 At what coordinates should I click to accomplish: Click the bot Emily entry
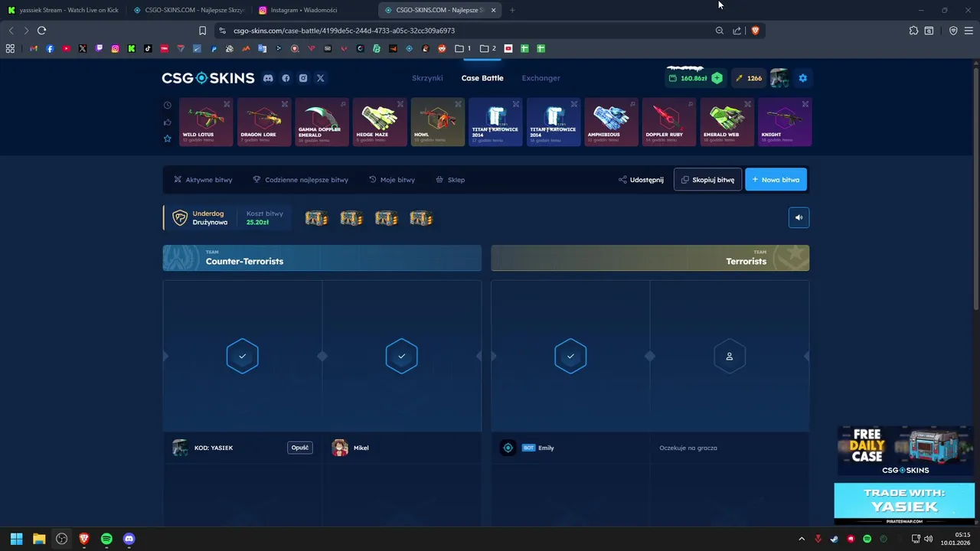tap(528, 448)
